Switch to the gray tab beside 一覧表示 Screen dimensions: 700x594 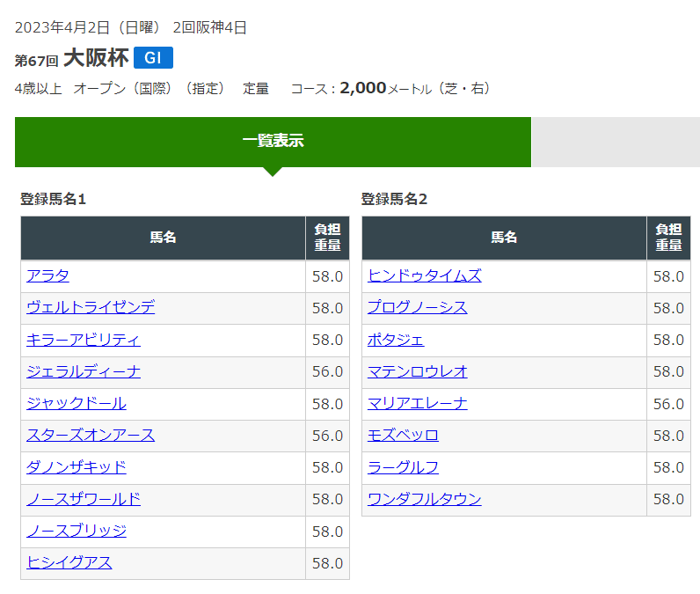click(x=616, y=142)
